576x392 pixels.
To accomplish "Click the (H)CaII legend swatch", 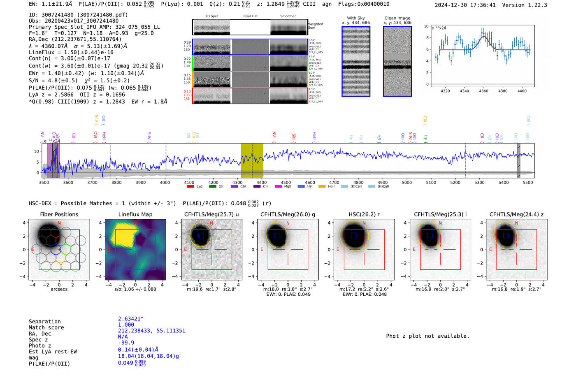I will pos(372,186).
